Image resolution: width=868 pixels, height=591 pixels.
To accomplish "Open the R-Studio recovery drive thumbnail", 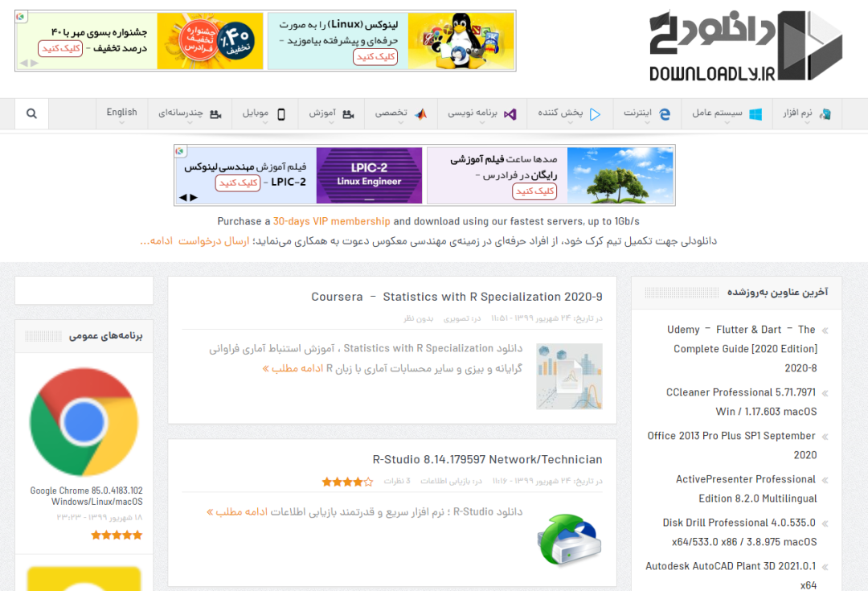I will pos(569,540).
